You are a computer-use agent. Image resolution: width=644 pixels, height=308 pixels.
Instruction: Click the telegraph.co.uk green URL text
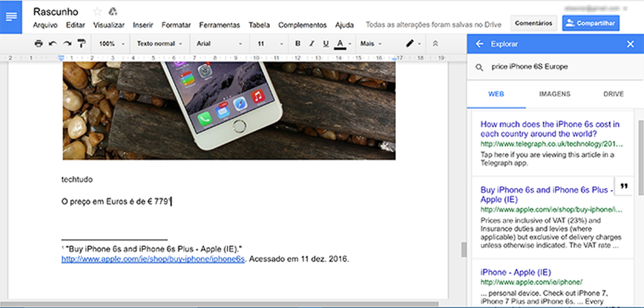[552, 145]
